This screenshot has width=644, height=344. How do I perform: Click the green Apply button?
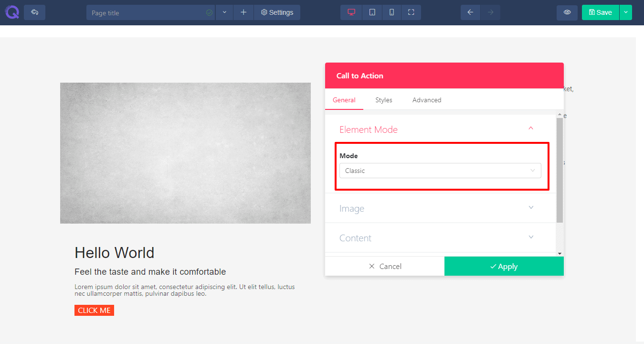point(504,267)
